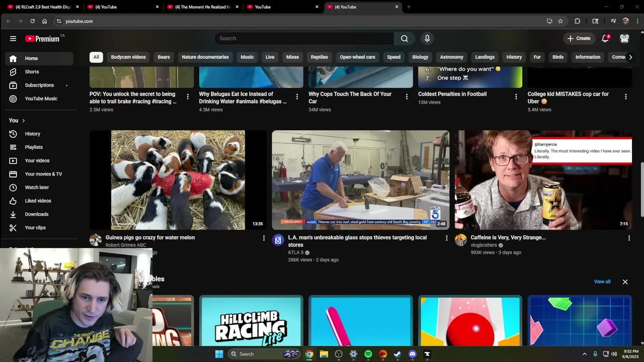The height and width of the screenshot is (362, 644).
Task: Open options for Caffeine is Very Strange video
Action: pyautogui.click(x=629, y=238)
